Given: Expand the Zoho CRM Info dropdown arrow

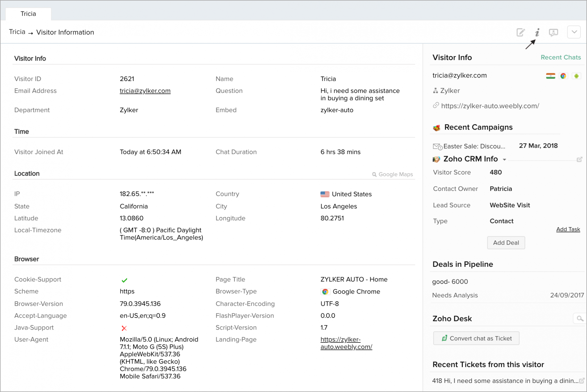Looking at the screenshot, I should click(x=504, y=159).
